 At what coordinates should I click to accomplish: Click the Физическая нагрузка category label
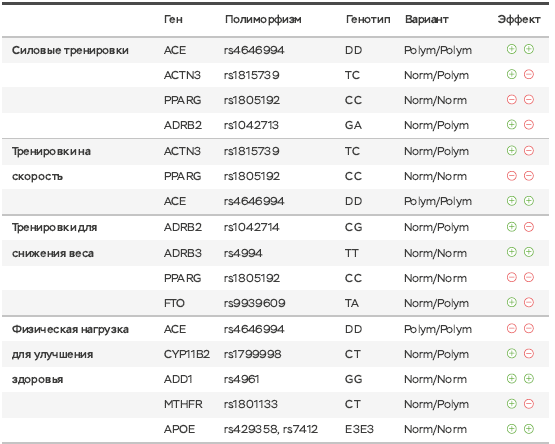click(x=70, y=329)
